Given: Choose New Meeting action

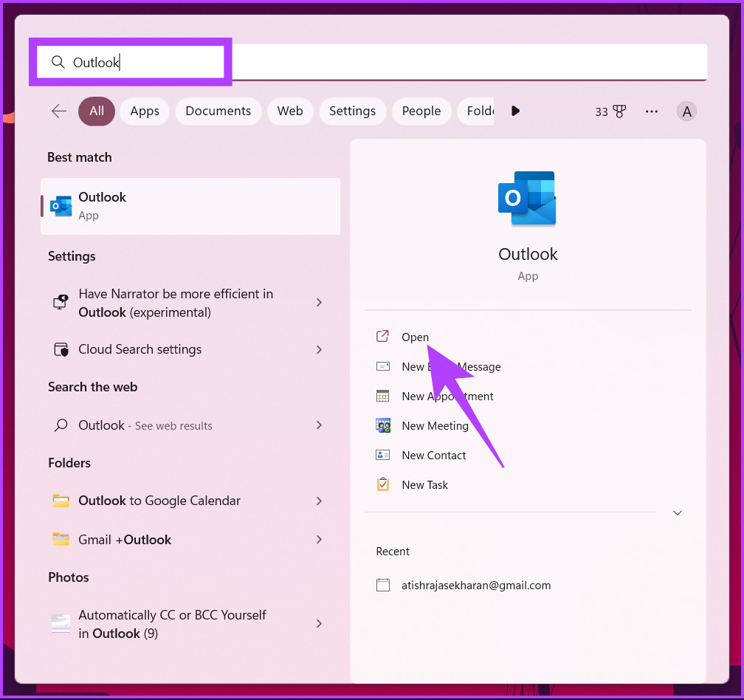Looking at the screenshot, I should 435,426.
